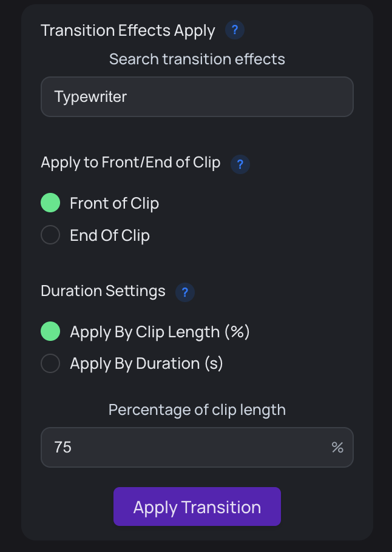The width and height of the screenshot is (392, 552).
Task: Switch to Apply By Duration (s)
Action: [x=50, y=363]
